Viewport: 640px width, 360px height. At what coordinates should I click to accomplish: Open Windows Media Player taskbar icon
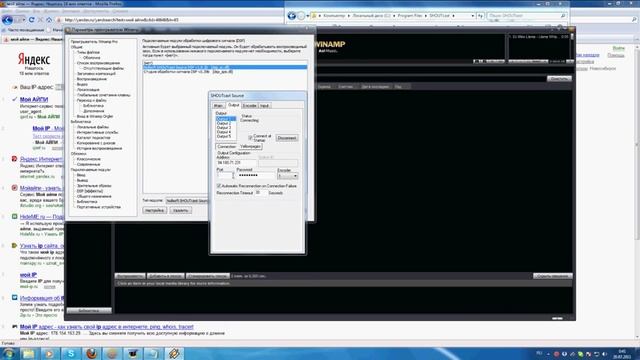click(x=49, y=353)
